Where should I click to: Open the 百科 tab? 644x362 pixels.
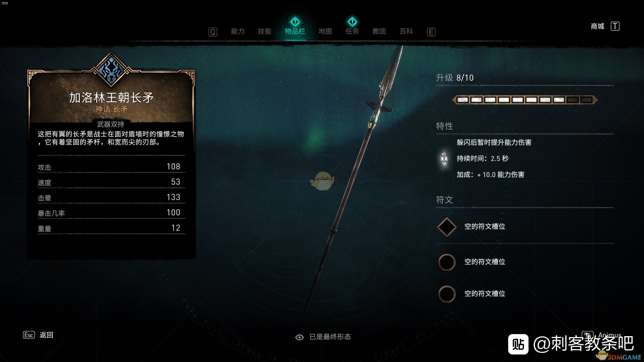(406, 31)
